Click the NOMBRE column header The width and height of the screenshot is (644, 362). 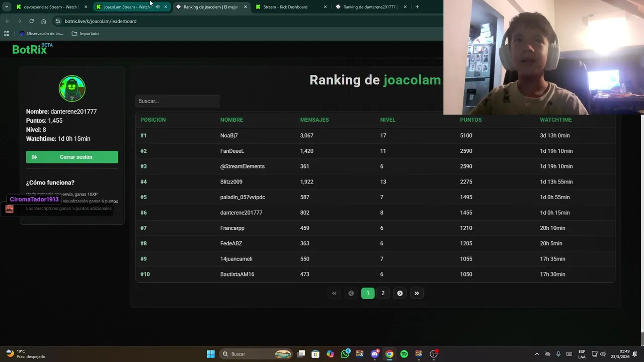coord(231,120)
